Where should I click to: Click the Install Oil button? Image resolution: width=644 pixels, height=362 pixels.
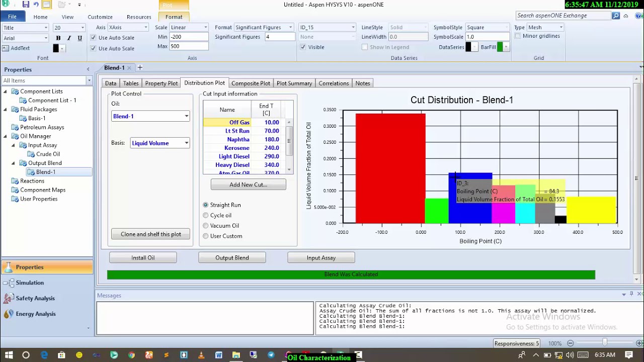[x=143, y=258]
